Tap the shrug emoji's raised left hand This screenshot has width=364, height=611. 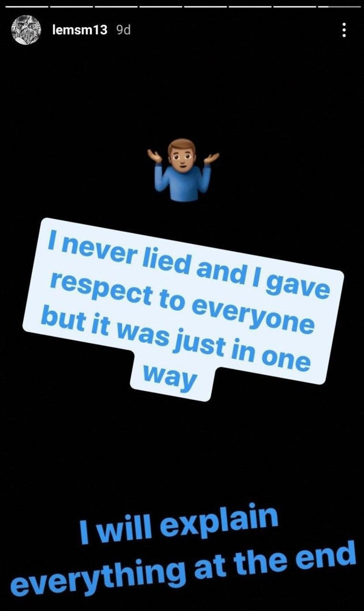pos(155,156)
